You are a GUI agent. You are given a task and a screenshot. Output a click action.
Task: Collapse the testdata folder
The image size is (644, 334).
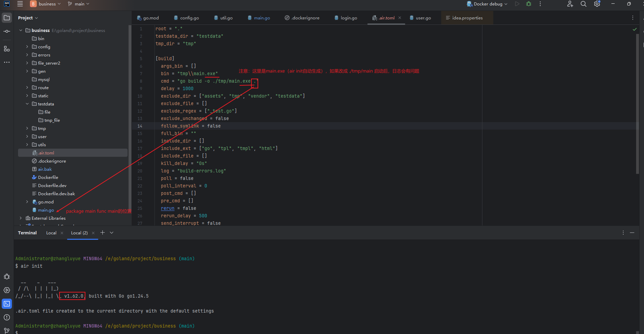[x=27, y=104]
